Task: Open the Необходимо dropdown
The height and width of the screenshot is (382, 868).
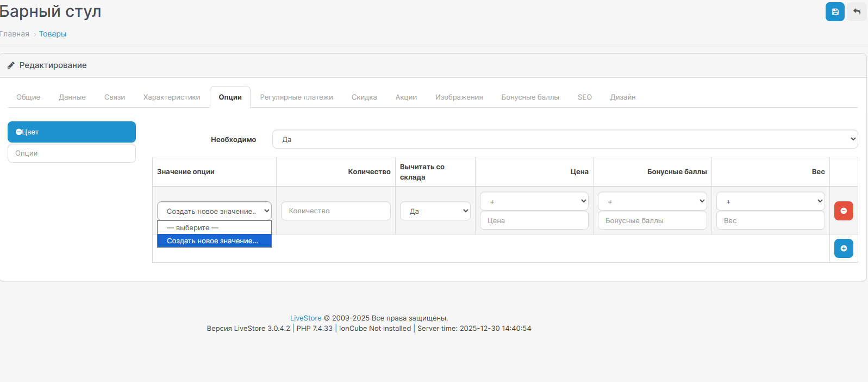Action: coord(564,139)
